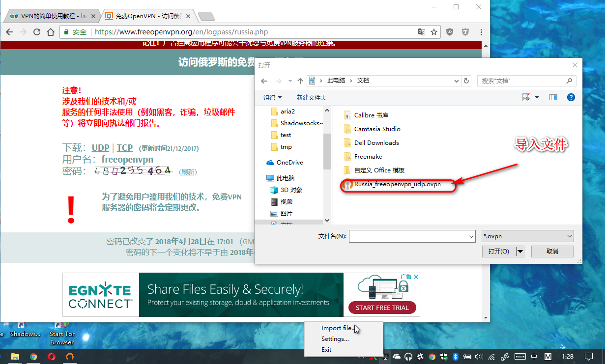Click Bluetooth icon in system tray
Viewport: 605px width, 364px height.
[455, 357]
